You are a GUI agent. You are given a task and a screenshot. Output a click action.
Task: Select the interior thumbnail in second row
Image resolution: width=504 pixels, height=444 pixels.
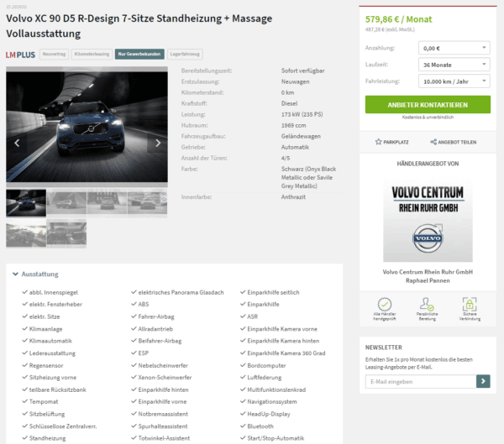(x=66, y=233)
